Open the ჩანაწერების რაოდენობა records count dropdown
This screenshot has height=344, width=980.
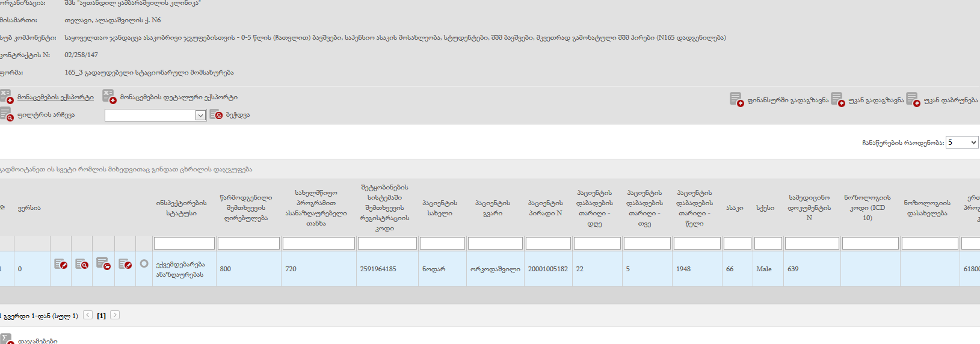962,143
